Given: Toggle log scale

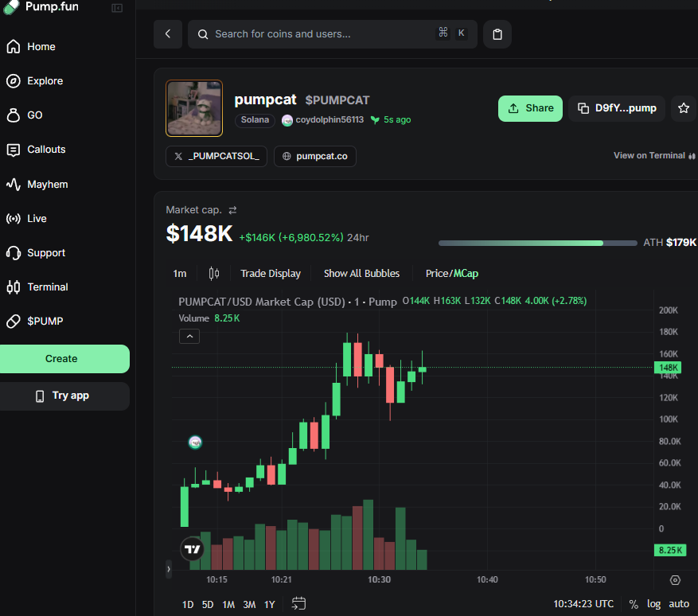Looking at the screenshot, I should point(653,604).
